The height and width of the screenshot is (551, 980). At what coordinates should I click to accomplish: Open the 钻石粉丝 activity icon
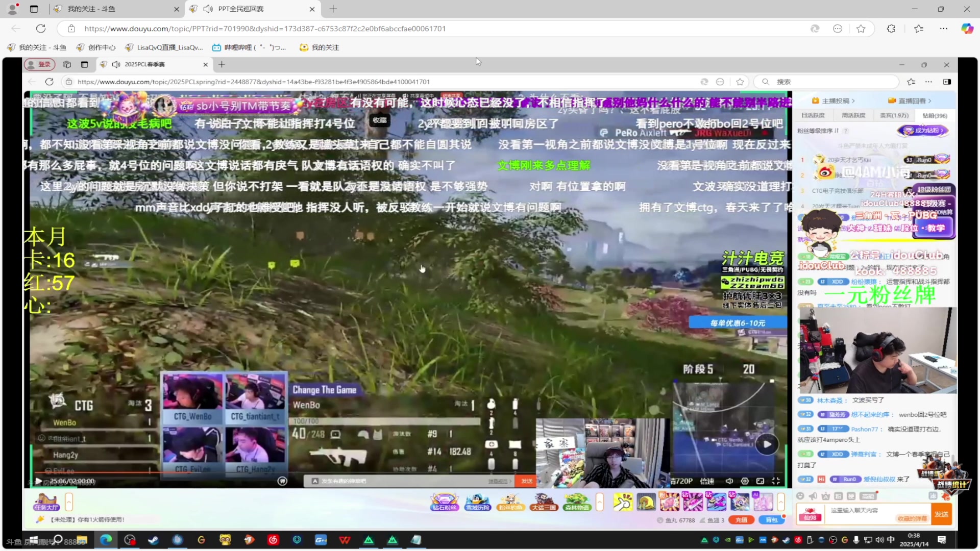coord(445,503)
